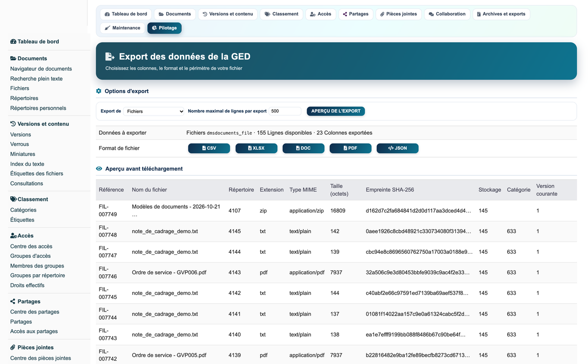The image size is (588, 364).
Task: Click the application/zip MIME type cell
Action: click(x=307, y=211)
